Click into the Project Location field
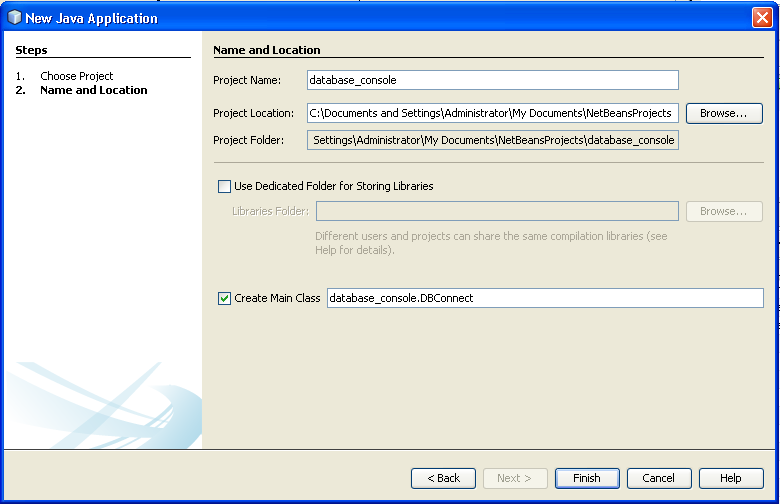The image size is (780, 504). (x=492, y=113)
